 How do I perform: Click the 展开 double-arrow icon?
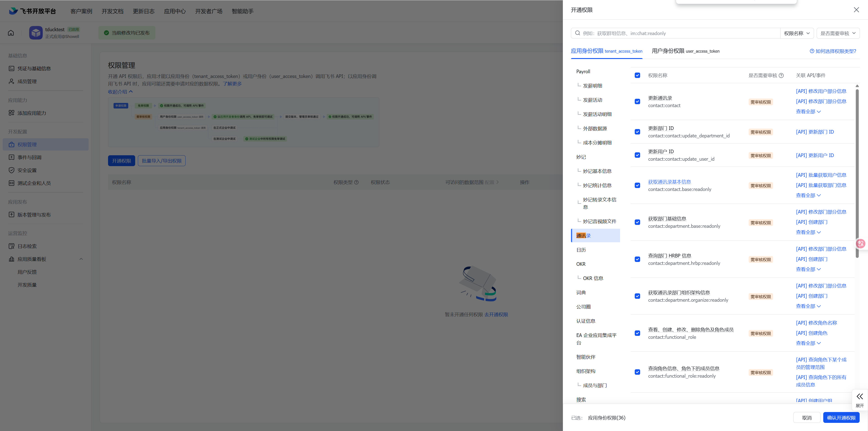(x=860, y=396)
